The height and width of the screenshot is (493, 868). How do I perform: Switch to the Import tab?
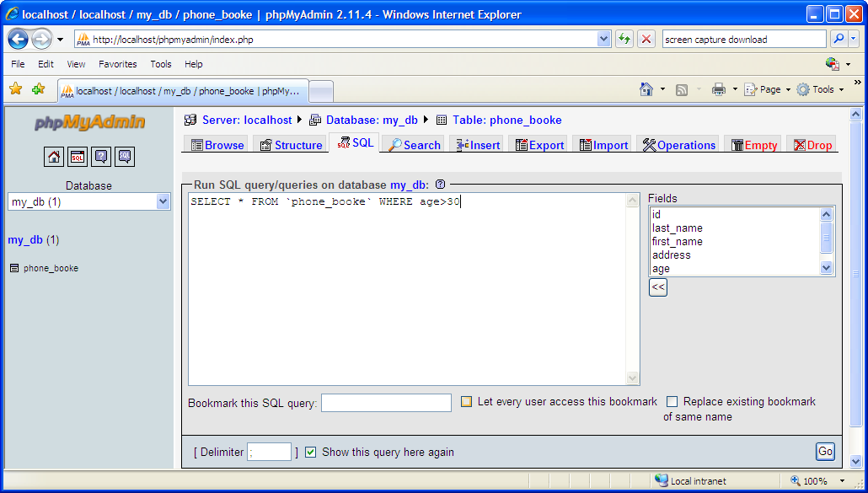point(603,145)
